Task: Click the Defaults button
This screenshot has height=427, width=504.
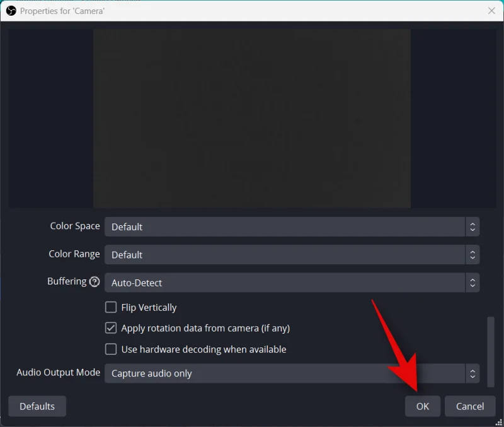Action: coord(37,406)
